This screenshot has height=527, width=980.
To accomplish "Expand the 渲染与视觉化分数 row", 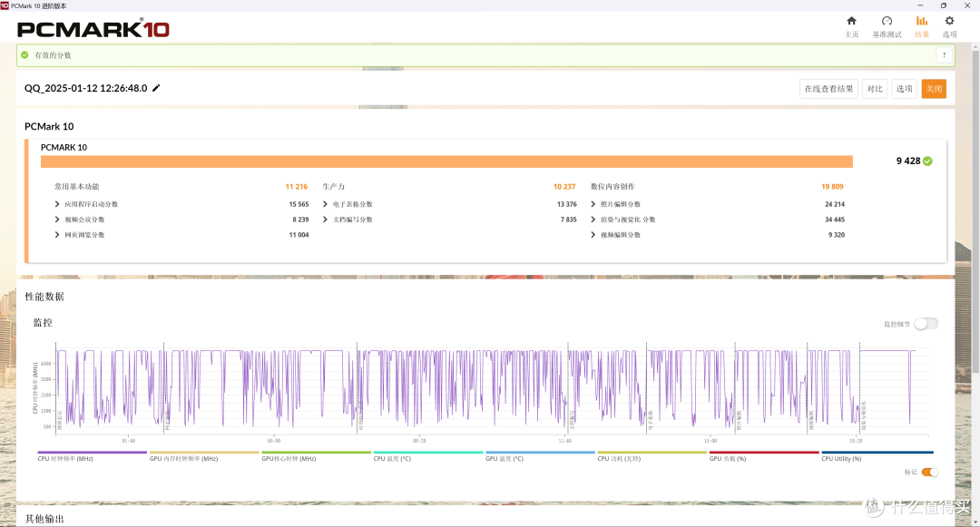I will [x=593, y=220].
